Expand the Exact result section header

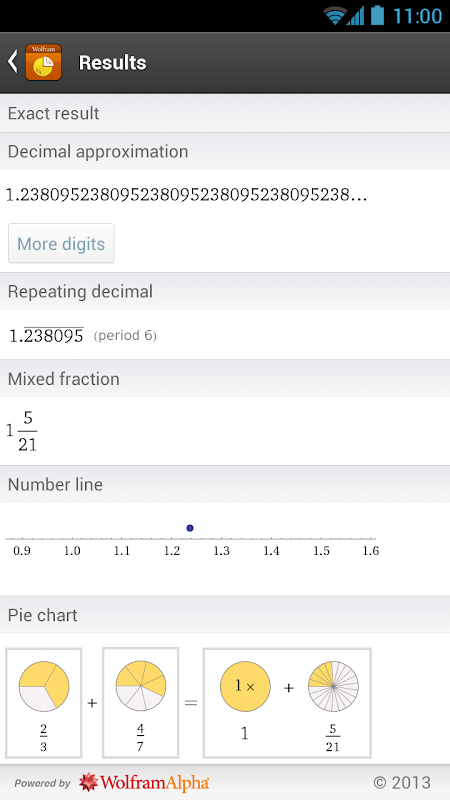click(225, 113)
